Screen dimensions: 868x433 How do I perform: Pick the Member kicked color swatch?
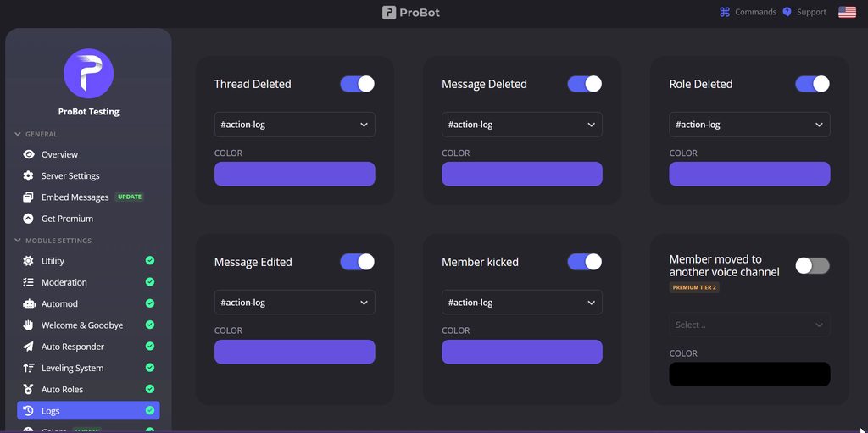[x=522, y=353]
